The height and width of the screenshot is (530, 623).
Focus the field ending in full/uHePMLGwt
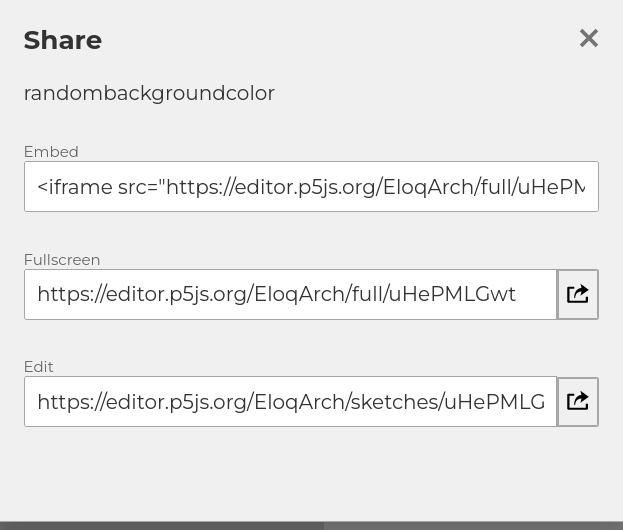coord(290,294)
